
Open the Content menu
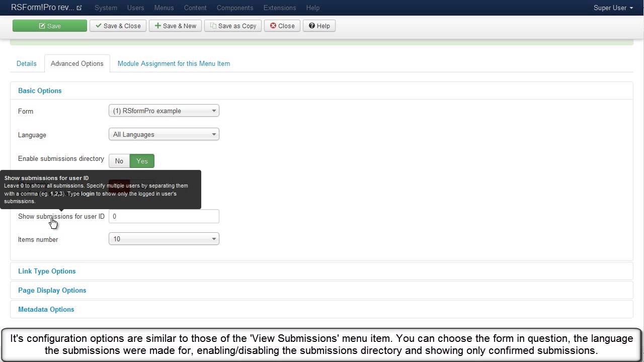click(x=195, y=8)
